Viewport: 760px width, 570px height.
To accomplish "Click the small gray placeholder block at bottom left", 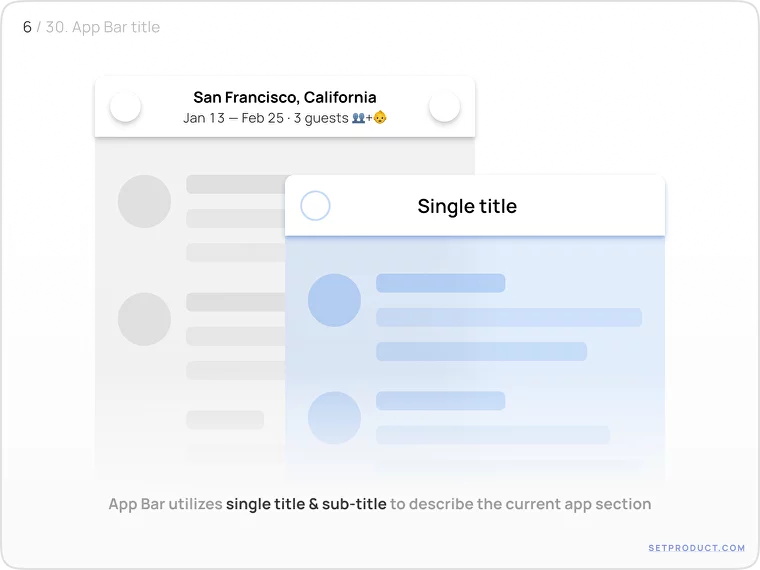I will (x=225, y=419).
